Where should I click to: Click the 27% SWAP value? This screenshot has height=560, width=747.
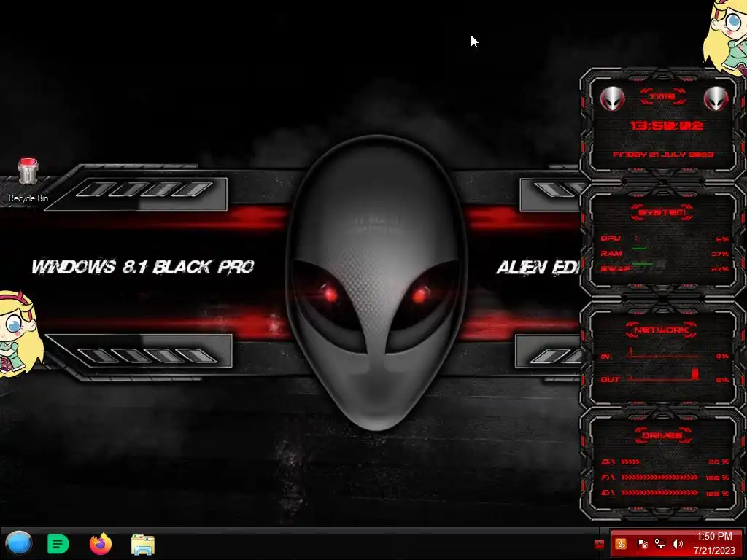click(720, 269)
